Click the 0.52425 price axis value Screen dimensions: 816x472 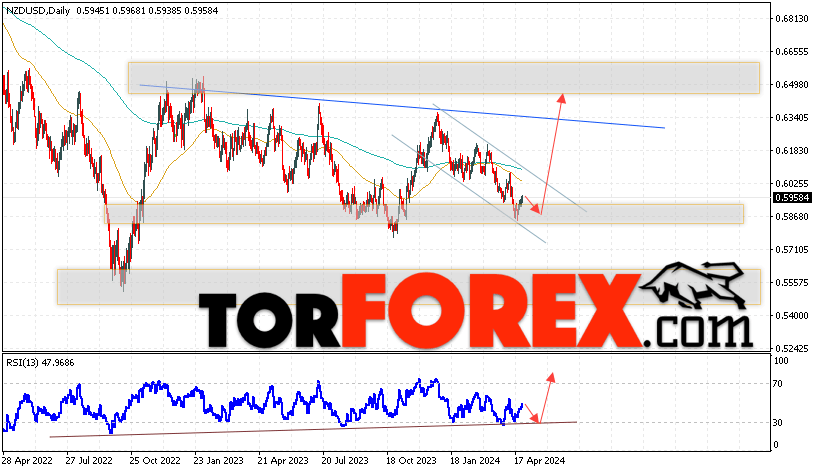793,348
